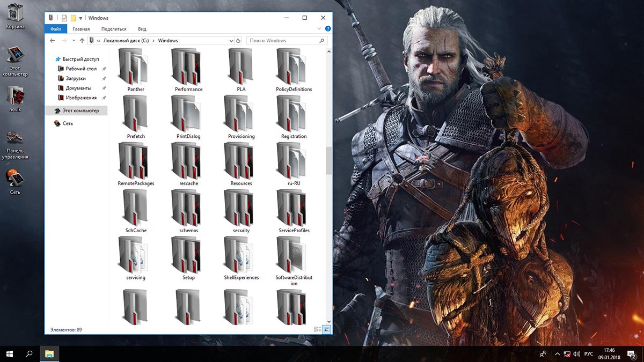Viewport: 644px width, 362px height.
Task: Select the PolicyDefinitions folder
Action: (294, 70)
